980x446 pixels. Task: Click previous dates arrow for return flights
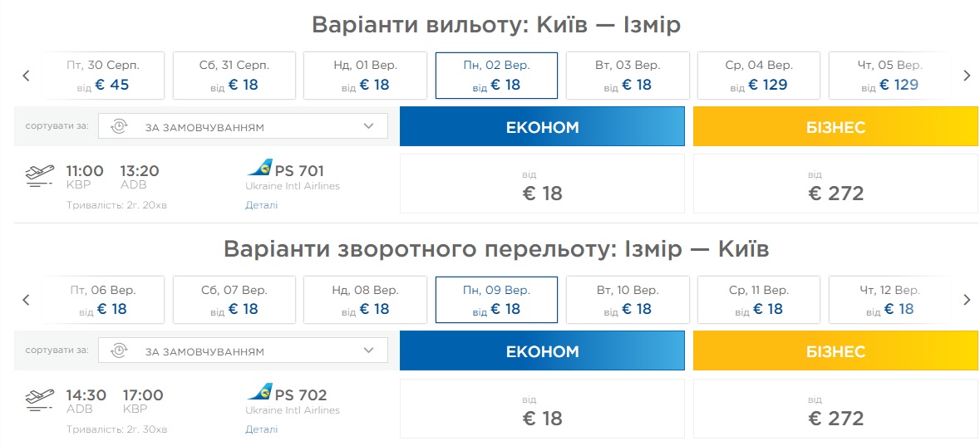[26, 300]
